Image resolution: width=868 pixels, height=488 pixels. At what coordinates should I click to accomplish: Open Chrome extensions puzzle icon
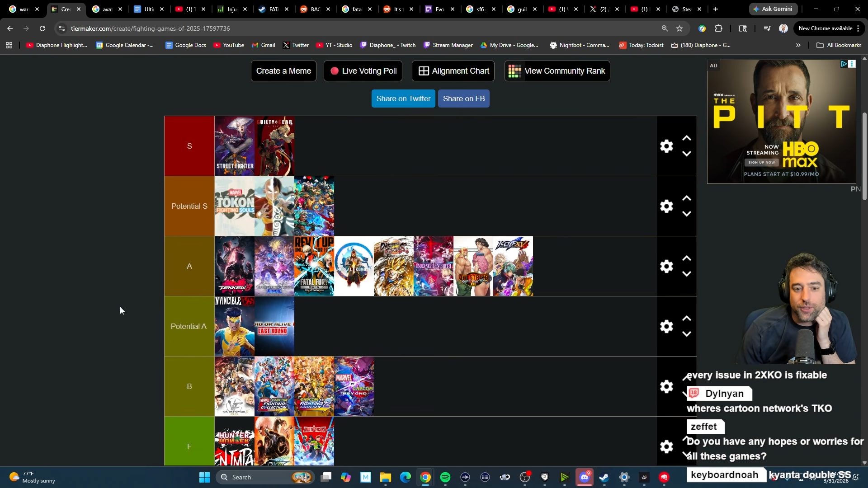click(718, 28)
